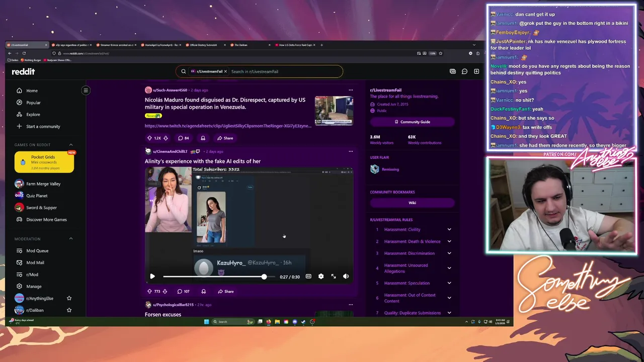Reload the page in the browser
Viewport: 644px width, 362px height.
point(24,53)
